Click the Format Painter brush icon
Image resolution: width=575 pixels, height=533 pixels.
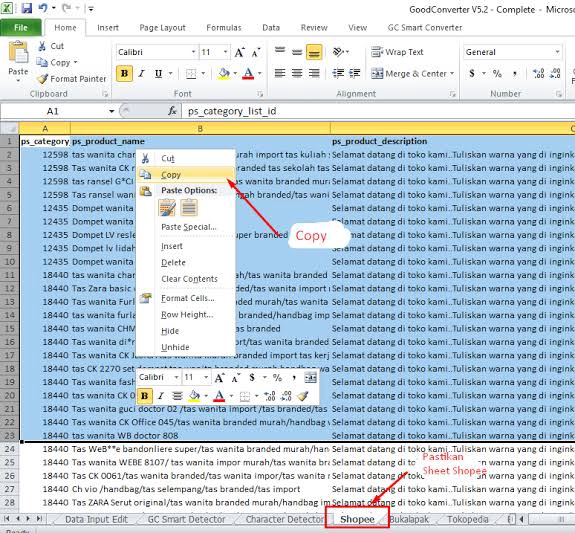(x=43, y=79)
